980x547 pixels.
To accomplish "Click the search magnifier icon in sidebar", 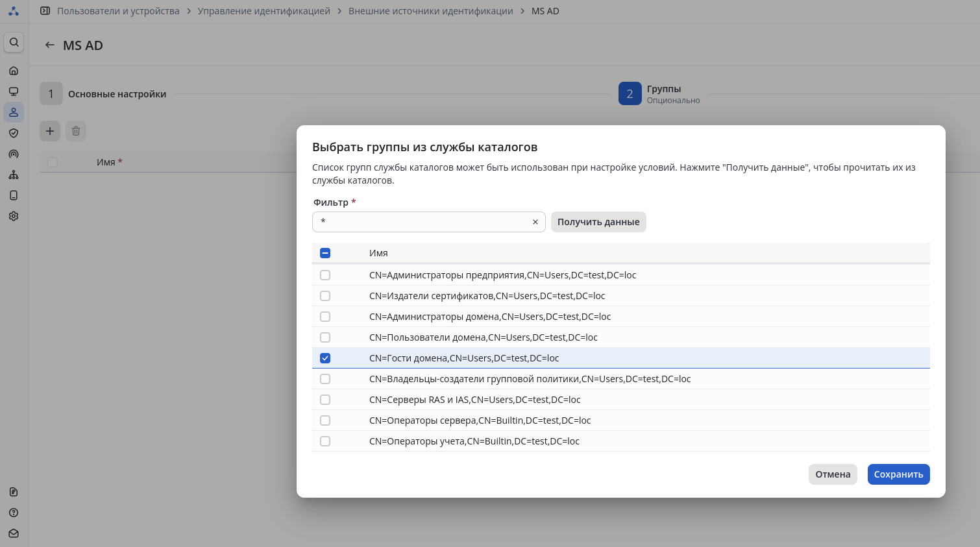I will [x=14, y=42].
